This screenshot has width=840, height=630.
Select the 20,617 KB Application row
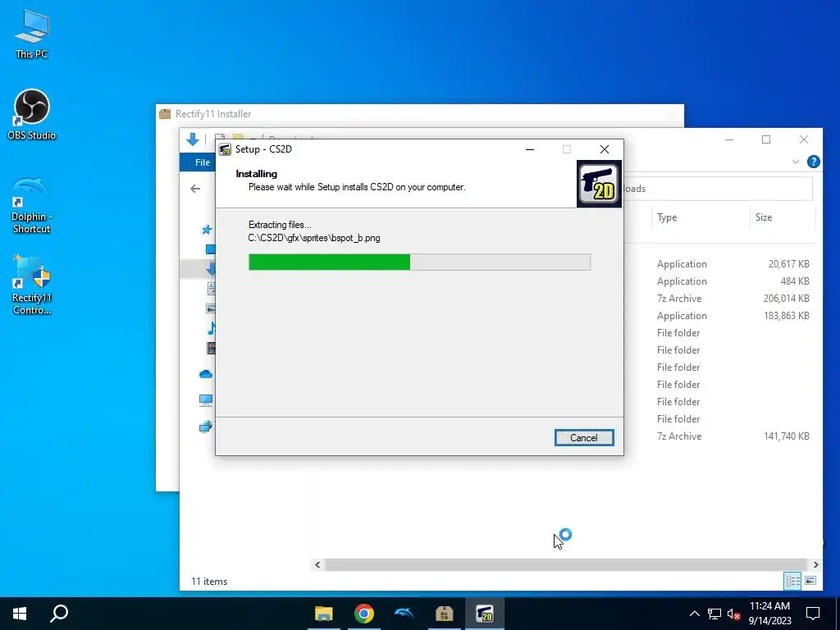click(x=733, y=264)
